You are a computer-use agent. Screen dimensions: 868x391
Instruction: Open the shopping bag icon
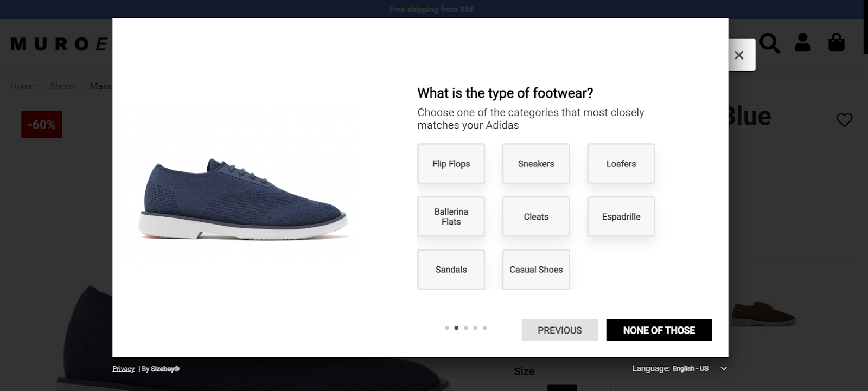pyautogui.click(x=836, y=42)
